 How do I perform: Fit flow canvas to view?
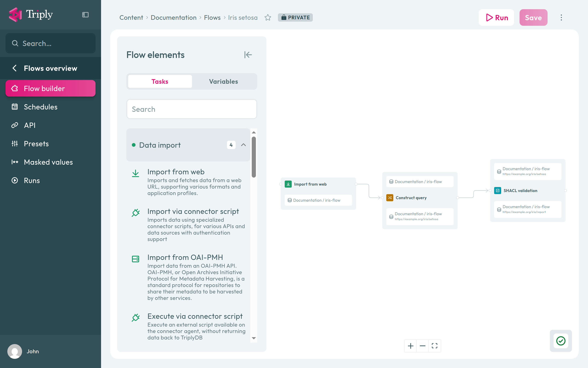tap(434, 346)
